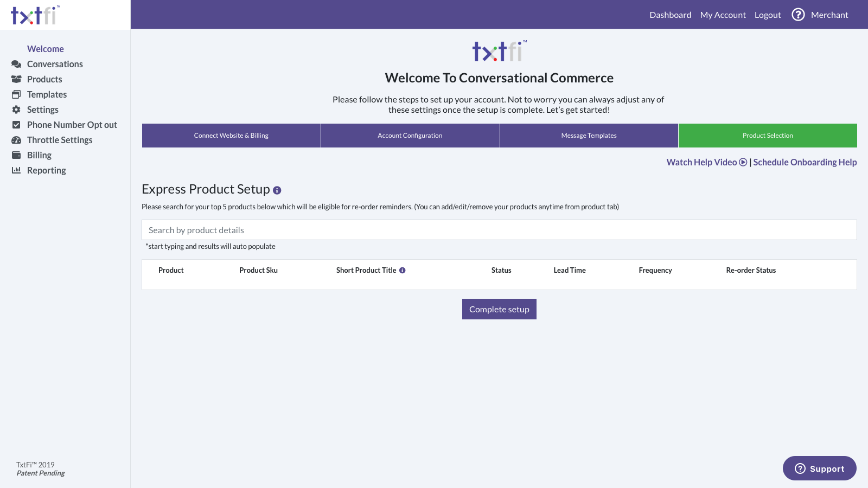Click the play icon after Watch Help Video

tap(743, 162)
